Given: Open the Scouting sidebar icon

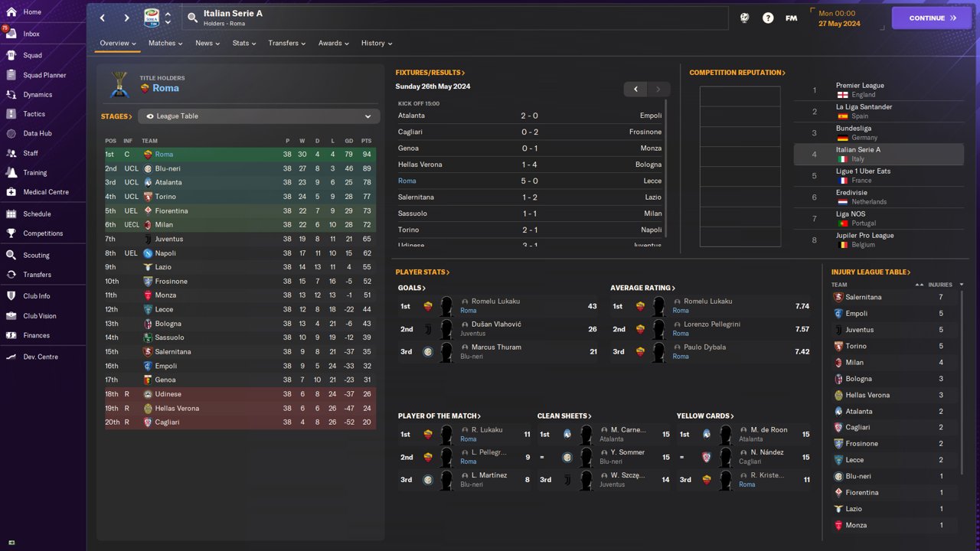Looking at the screenshot, I should [x=11, y=255].
